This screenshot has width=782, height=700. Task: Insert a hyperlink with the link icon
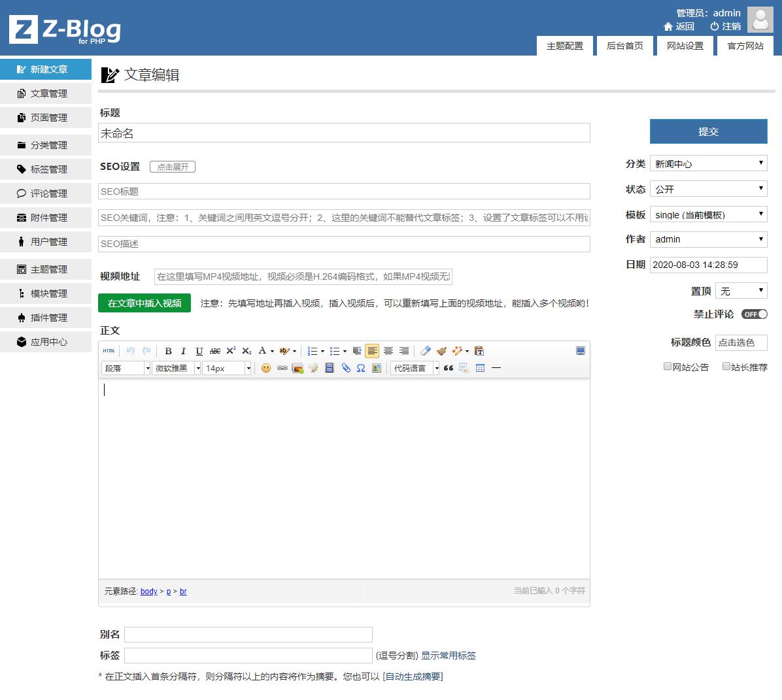282,368
